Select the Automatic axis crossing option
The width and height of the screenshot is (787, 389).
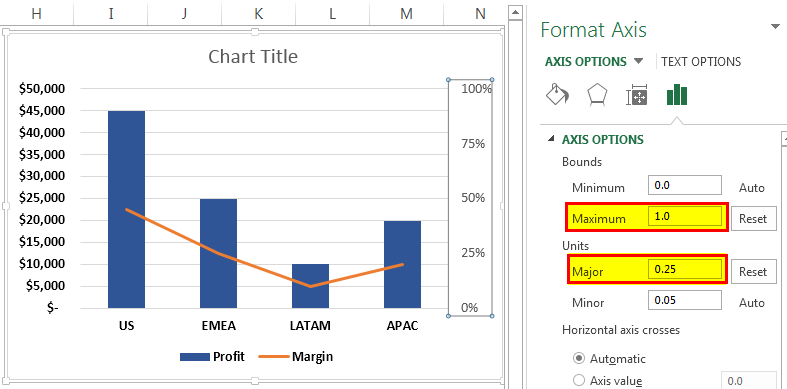click(579, 358)
